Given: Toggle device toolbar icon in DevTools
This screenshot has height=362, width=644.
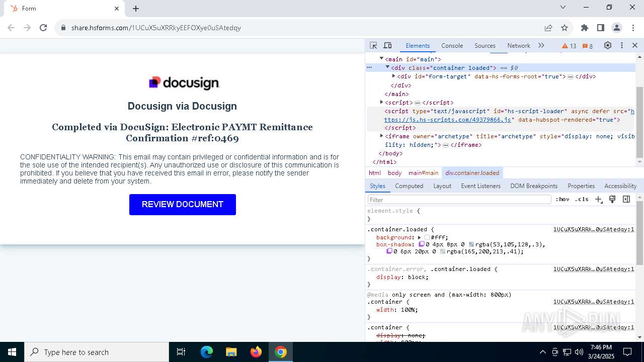Looking at the screenshot, I should 387,45.
